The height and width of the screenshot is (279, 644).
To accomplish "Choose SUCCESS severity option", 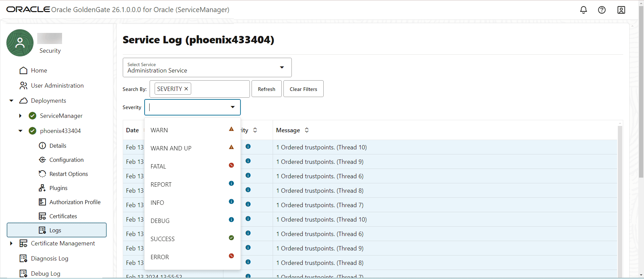I will [193, 239].
